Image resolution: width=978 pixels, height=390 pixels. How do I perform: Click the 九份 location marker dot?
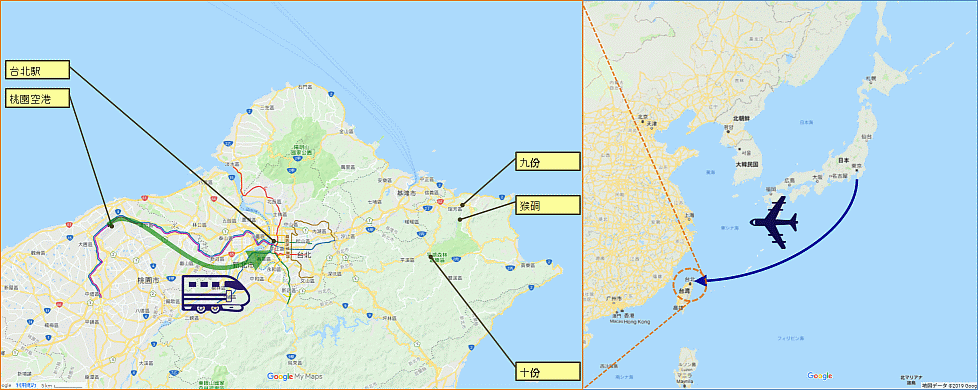tap(462, 205)
